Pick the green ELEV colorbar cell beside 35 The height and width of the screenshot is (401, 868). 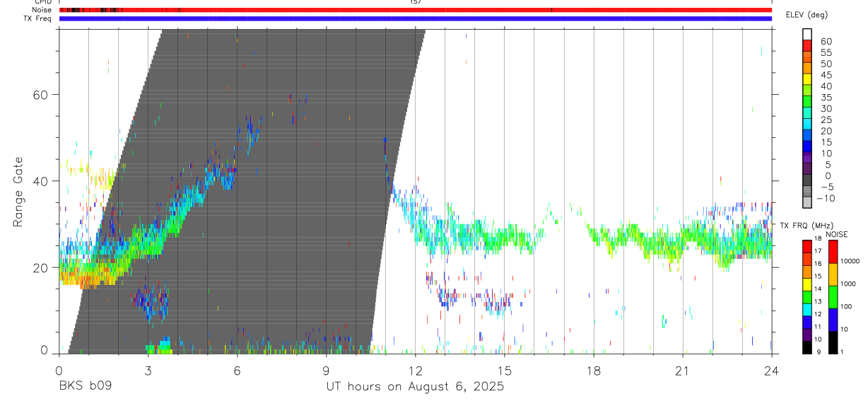tap(807, 101)
